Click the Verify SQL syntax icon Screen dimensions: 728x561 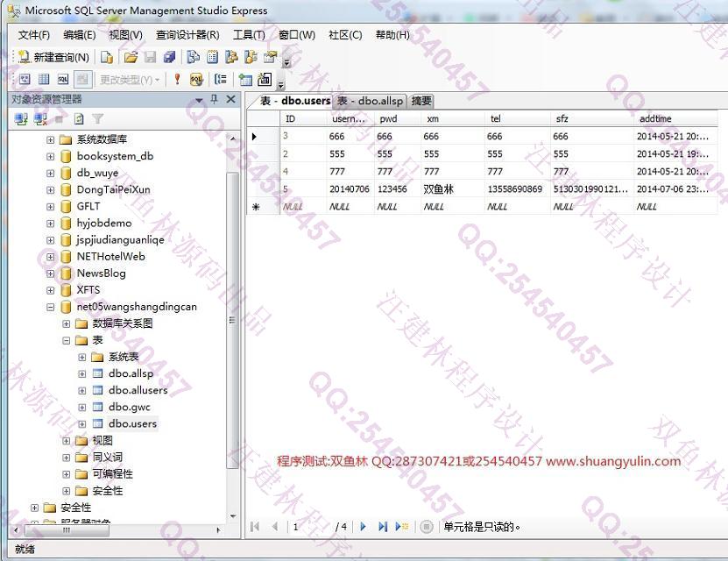[x=196, y=80]
